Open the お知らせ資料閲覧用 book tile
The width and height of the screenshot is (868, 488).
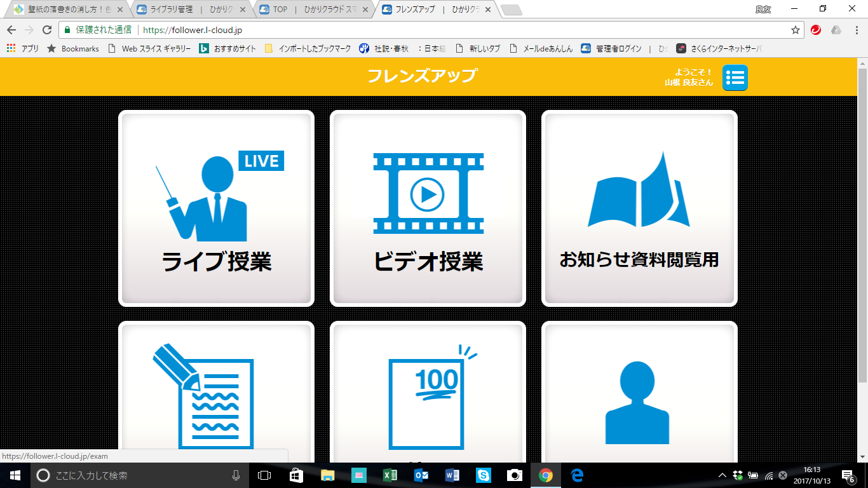(x=639, y=208)
